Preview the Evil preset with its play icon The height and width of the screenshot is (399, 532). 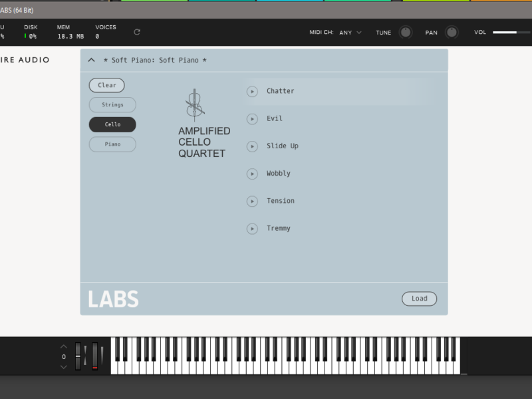(252, 119)
